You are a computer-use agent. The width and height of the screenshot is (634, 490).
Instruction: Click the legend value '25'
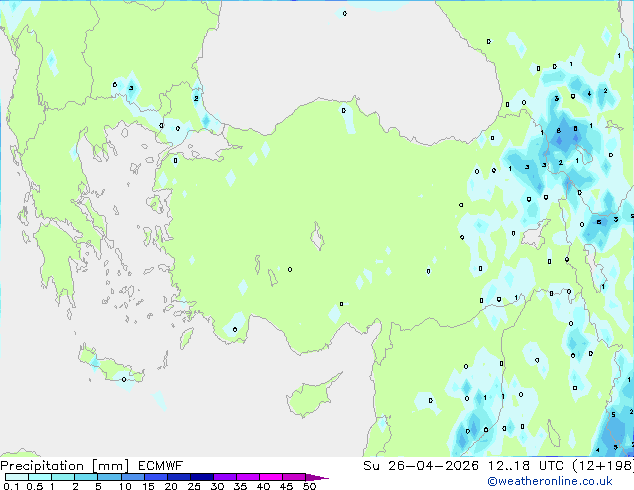click(194, 486)
